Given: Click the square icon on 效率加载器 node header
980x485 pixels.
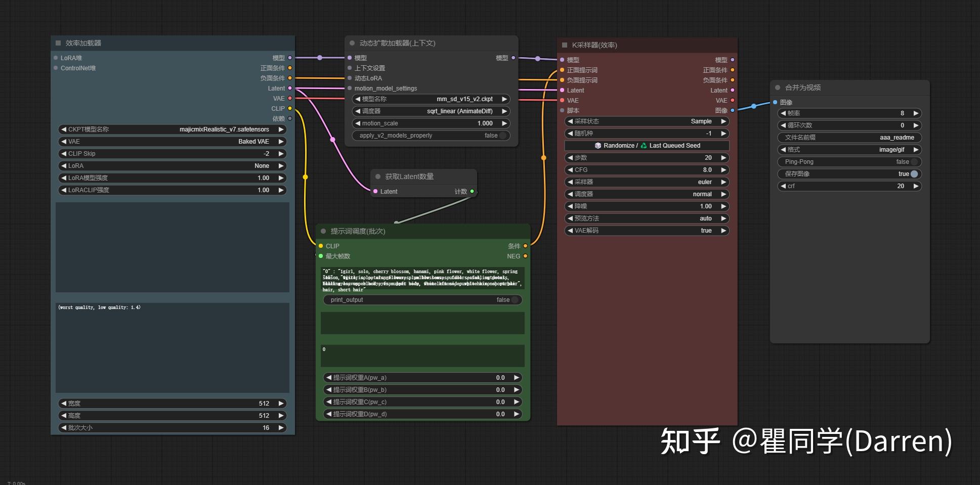Looking at the screenshot, I should click(x=57, y=42).
